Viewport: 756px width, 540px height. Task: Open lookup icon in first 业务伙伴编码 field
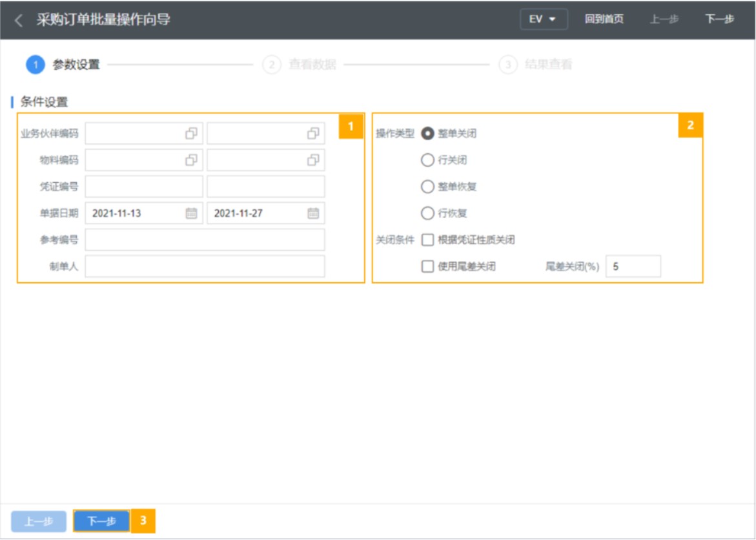pos(191,134)
